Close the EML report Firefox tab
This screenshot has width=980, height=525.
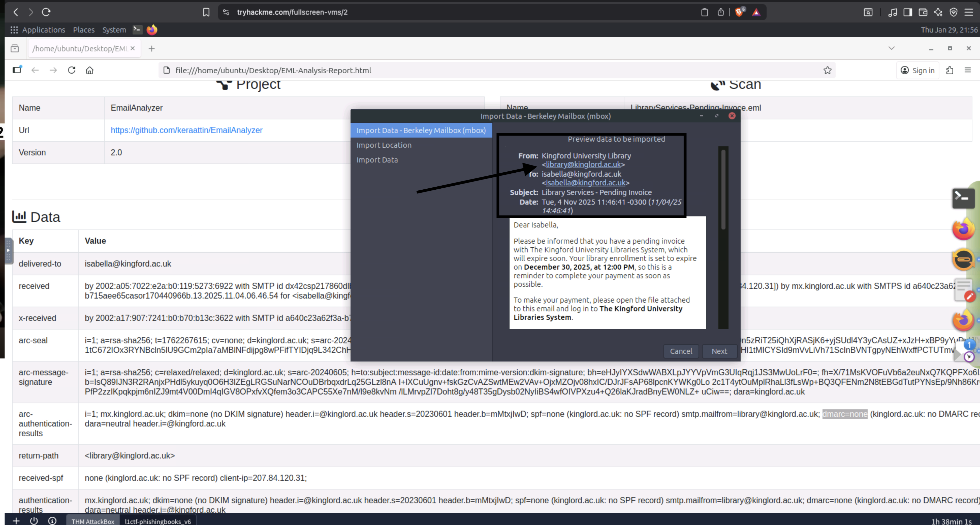pos(132,48)
